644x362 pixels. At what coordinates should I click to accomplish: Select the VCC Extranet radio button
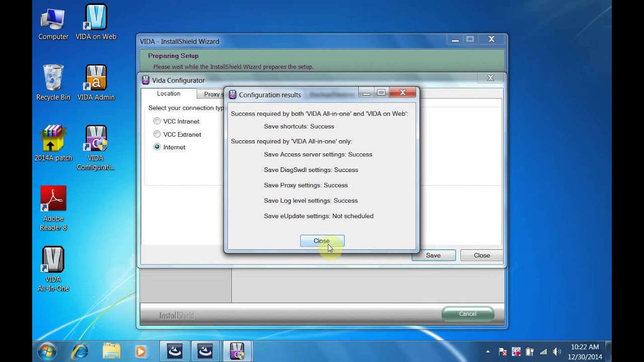(157, 134)
